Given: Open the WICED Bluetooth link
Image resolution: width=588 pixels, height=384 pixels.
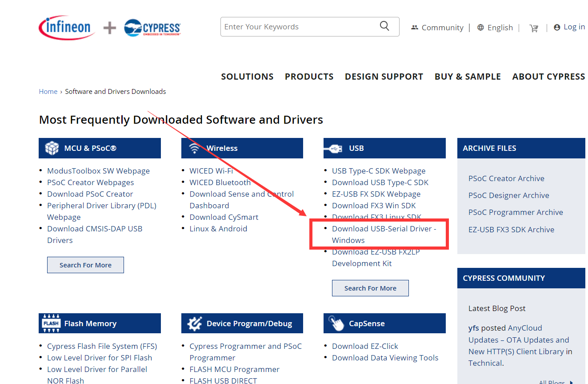Looking at the screenshot, I should tap(220, 182).
